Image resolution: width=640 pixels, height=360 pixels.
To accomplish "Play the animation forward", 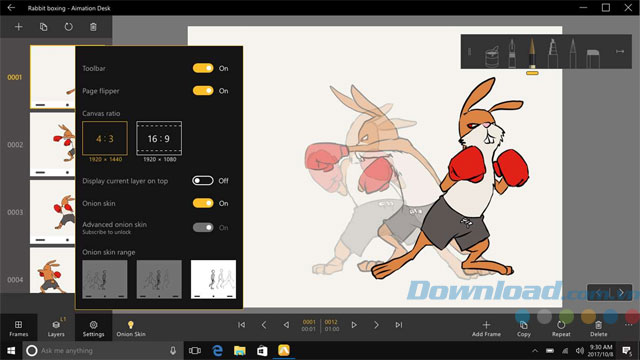I will coord(354,325).
